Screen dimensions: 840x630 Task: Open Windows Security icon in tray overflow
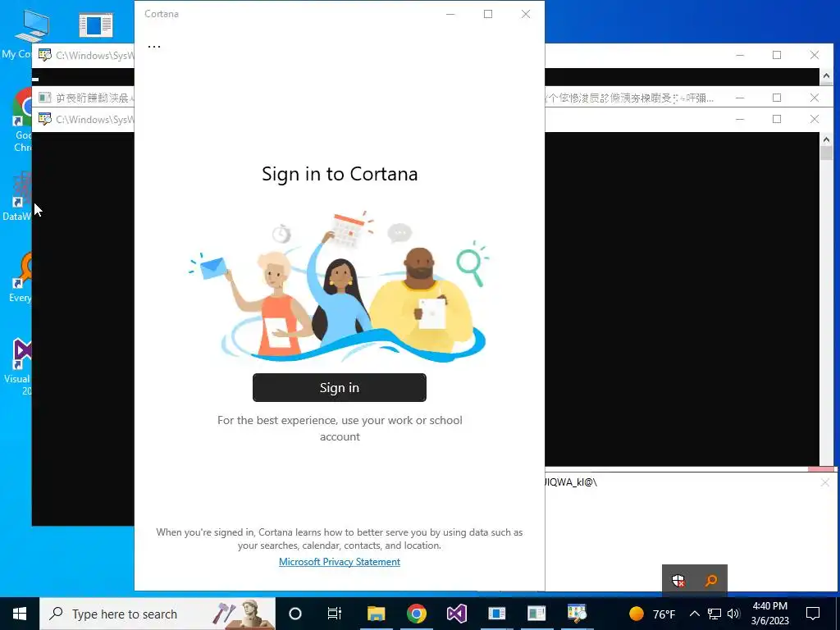tap(678, 580)
